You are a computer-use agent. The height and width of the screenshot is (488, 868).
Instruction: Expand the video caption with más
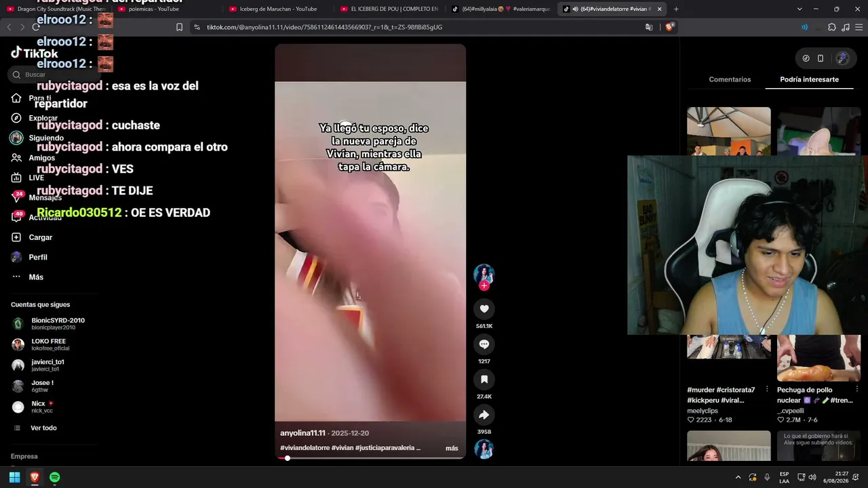tap(452, 448)
